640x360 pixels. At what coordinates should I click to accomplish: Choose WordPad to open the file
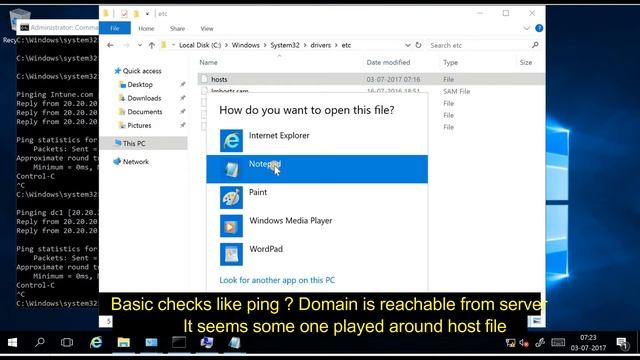(x=317, y=254)
